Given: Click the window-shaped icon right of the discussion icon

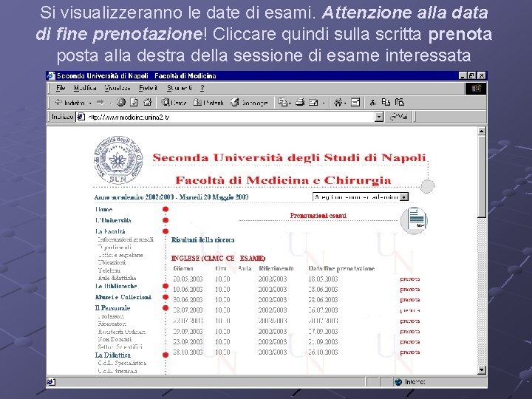Looking at the screenshot, I should (x=355, y=102).
